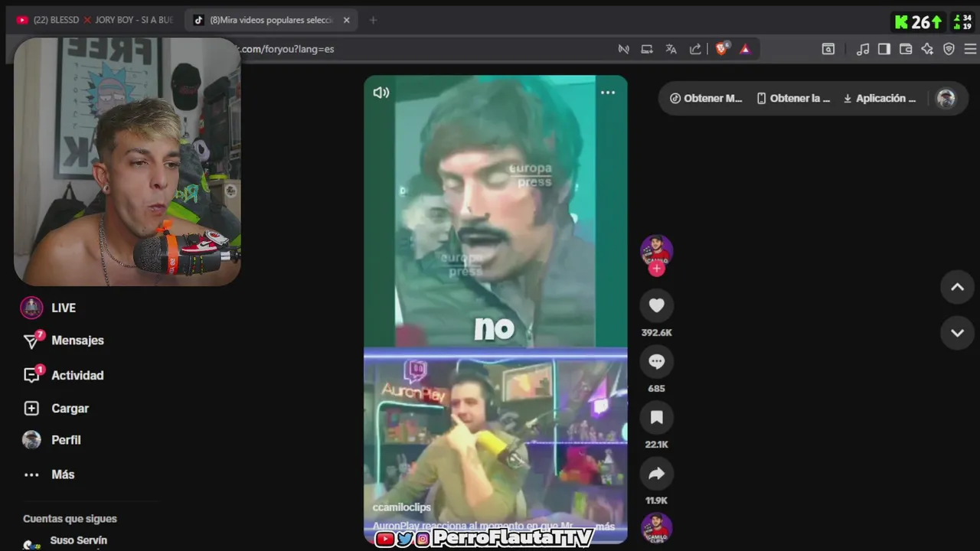Share the video with the arrow icon
This screenshot has height=551, width=980.
657,474
